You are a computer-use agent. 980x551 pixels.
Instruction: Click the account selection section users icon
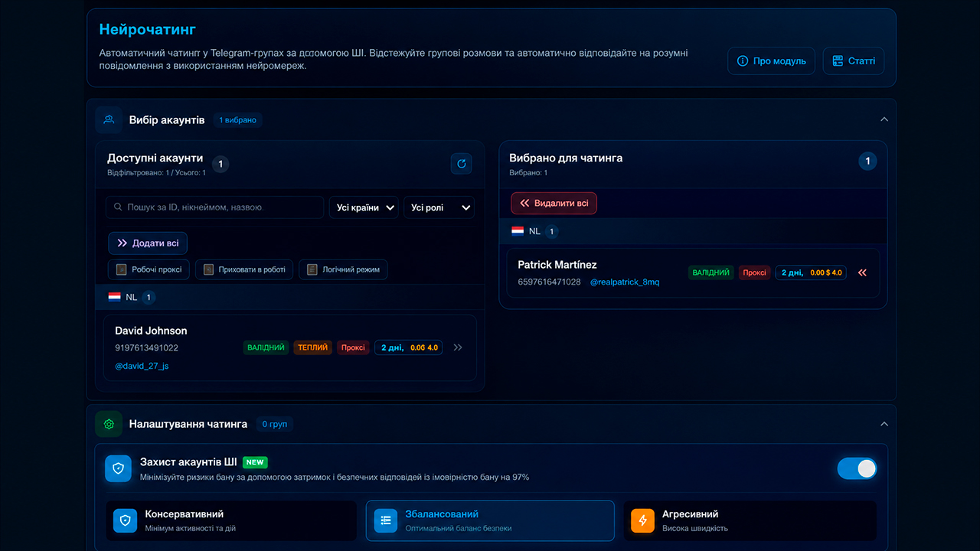pyautogui.click(x=109, y=119)
